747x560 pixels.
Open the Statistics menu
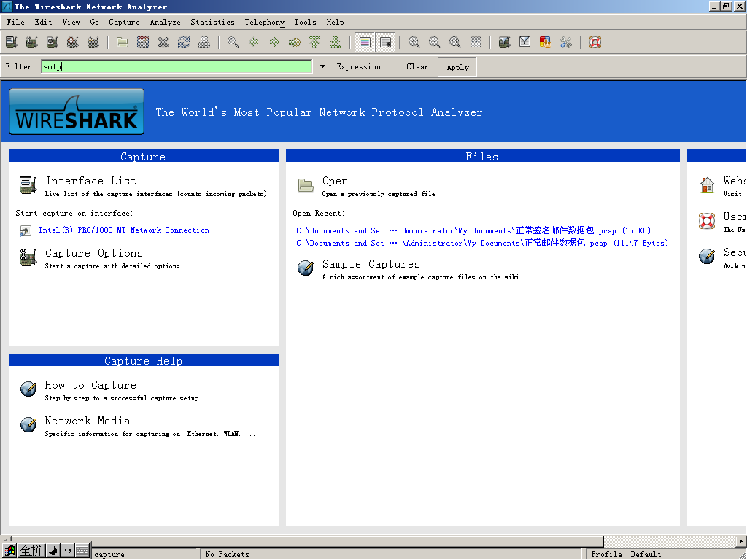(x=212, y=23)
